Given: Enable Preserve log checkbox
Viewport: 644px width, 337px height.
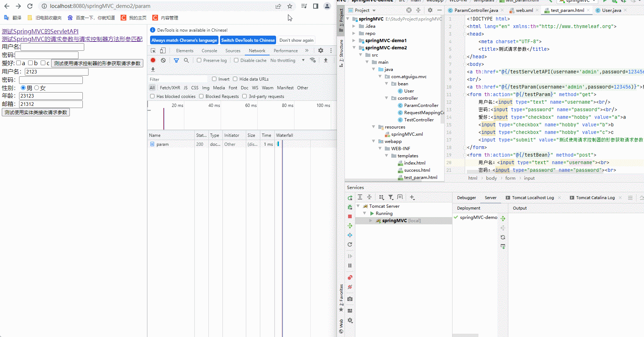Looking at the screenshot, I should [x=199, y=60].
